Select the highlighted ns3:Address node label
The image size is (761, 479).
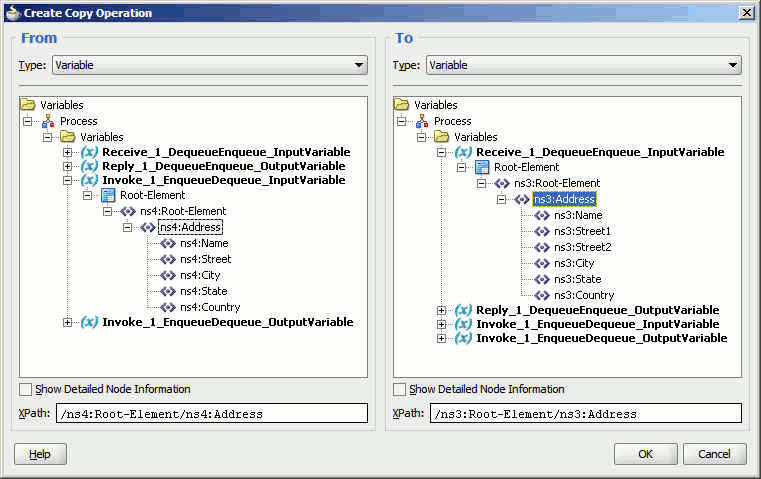click(x=564, y=199)
